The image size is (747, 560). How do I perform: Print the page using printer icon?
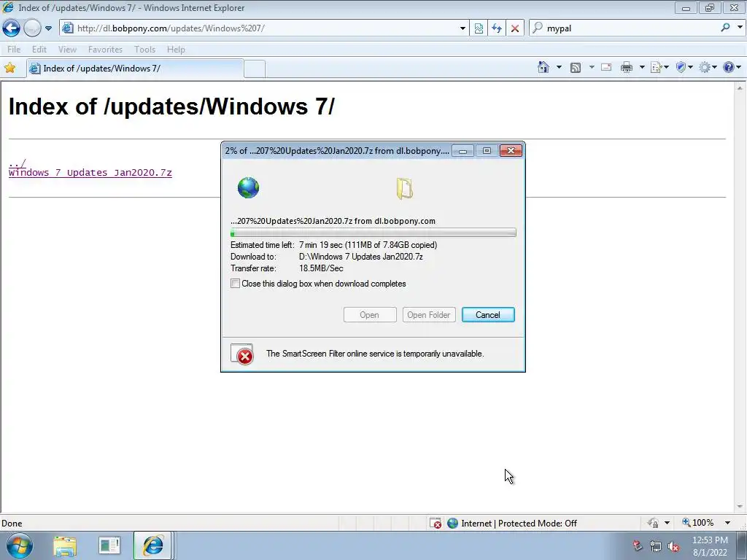627,68
